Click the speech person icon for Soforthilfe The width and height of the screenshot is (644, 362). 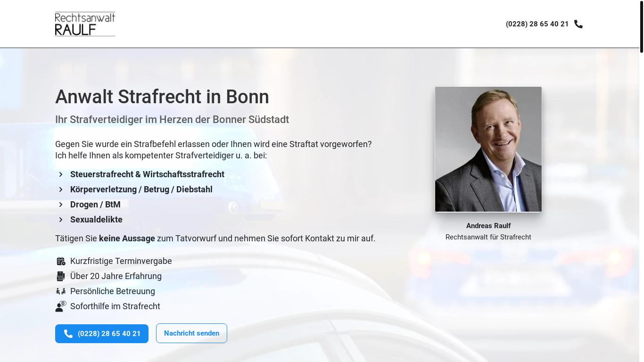pos(61,306)
